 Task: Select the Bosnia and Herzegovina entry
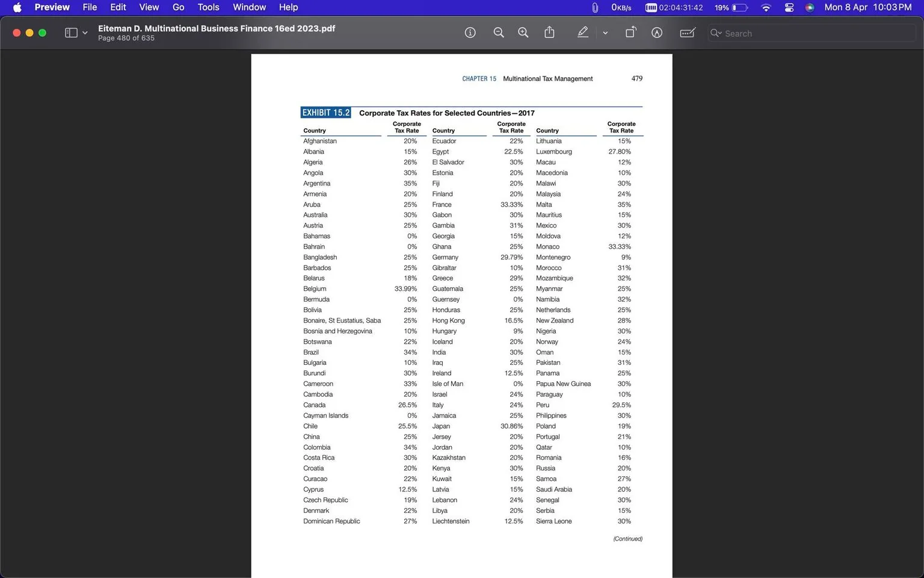[337, 331]
